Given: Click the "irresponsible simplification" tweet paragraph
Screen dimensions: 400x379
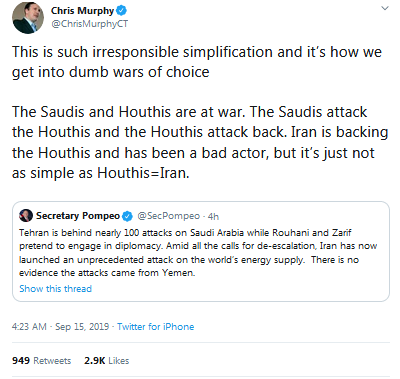Looking at the screenshot, I should click(197, 62).
